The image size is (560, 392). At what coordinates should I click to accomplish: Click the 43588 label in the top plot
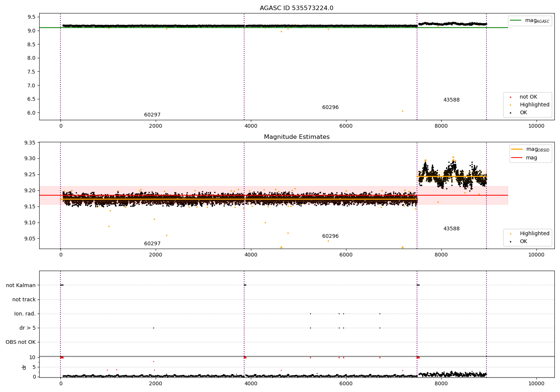451,100
